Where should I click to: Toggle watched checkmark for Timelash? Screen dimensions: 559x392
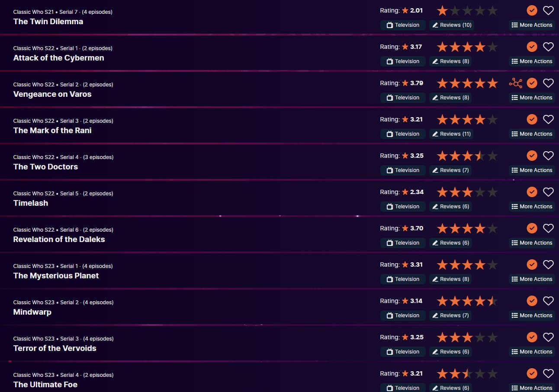[x=532, y=192]
